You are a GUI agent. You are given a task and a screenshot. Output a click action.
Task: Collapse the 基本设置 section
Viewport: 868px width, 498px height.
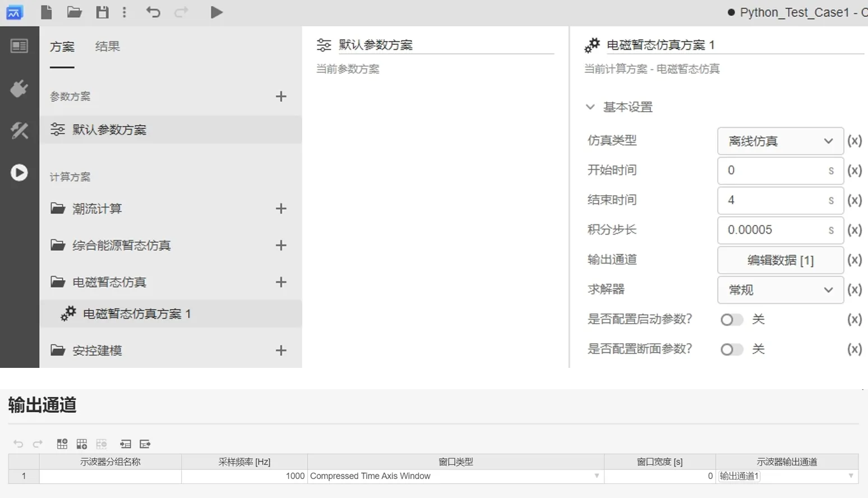(590, 107)
